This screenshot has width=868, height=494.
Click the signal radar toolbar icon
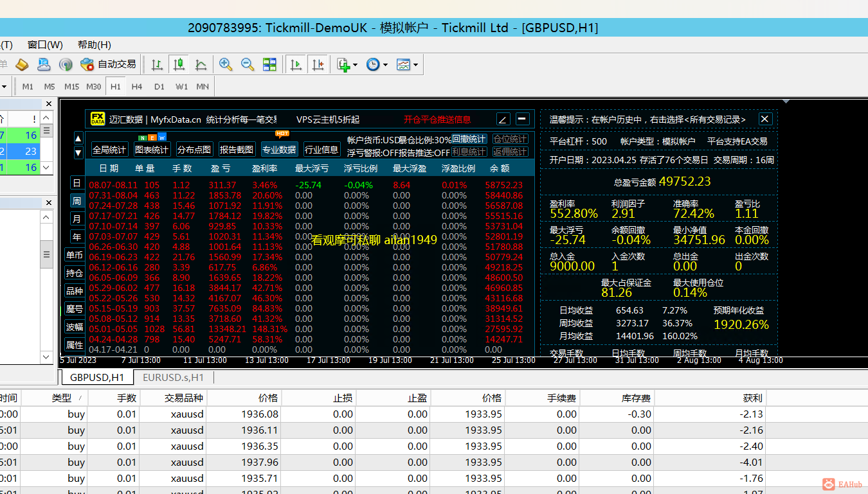tap(66, 64)
